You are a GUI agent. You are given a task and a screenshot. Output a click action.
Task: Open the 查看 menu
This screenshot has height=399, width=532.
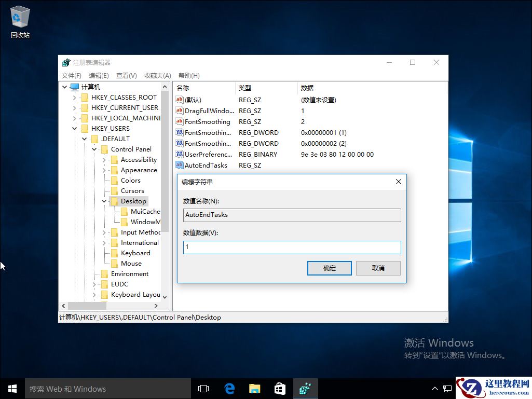coord(126,75)
